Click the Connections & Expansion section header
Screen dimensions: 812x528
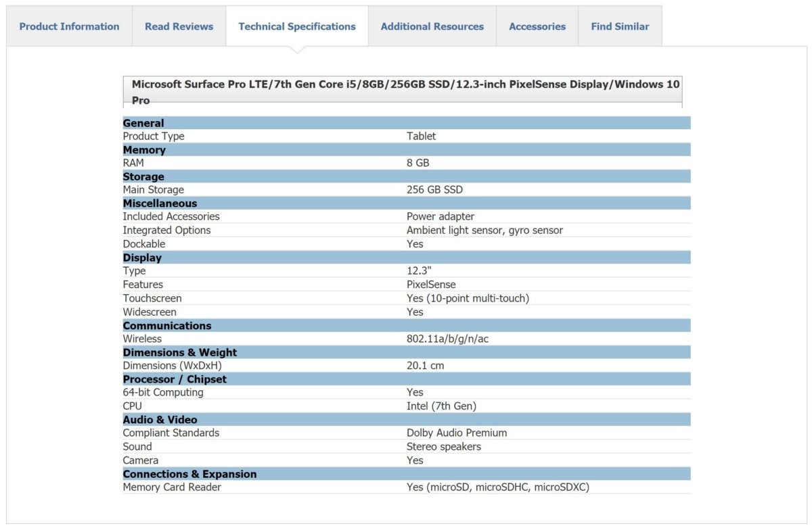[x=407, y=474]
